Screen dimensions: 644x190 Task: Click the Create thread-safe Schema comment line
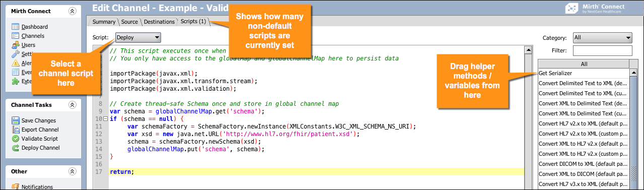pos(224,103)
